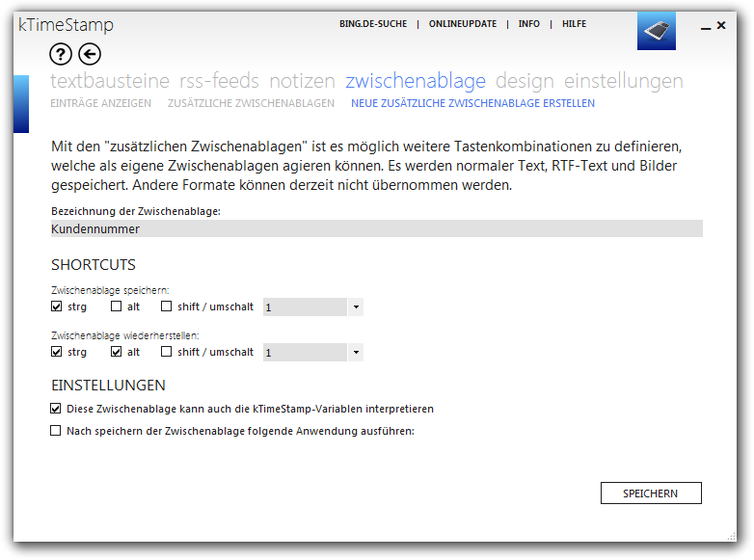Close the kTimeStamp window
Image resolution: width=754 pixels, height=560 pixels.
[x=721, y=25]
